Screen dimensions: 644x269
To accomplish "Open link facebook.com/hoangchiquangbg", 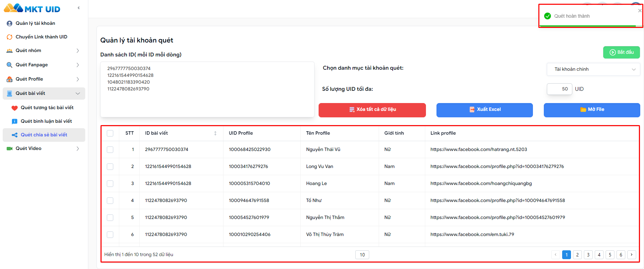I will (481, 184).
